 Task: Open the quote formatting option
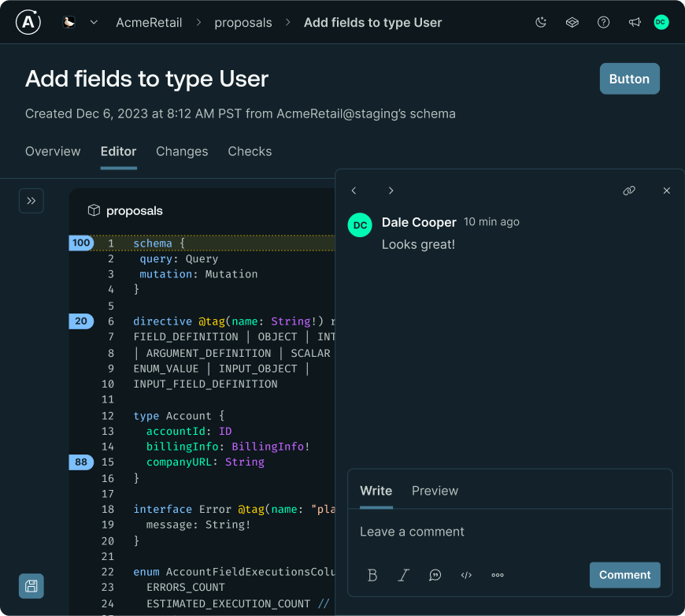coord(435,575)
